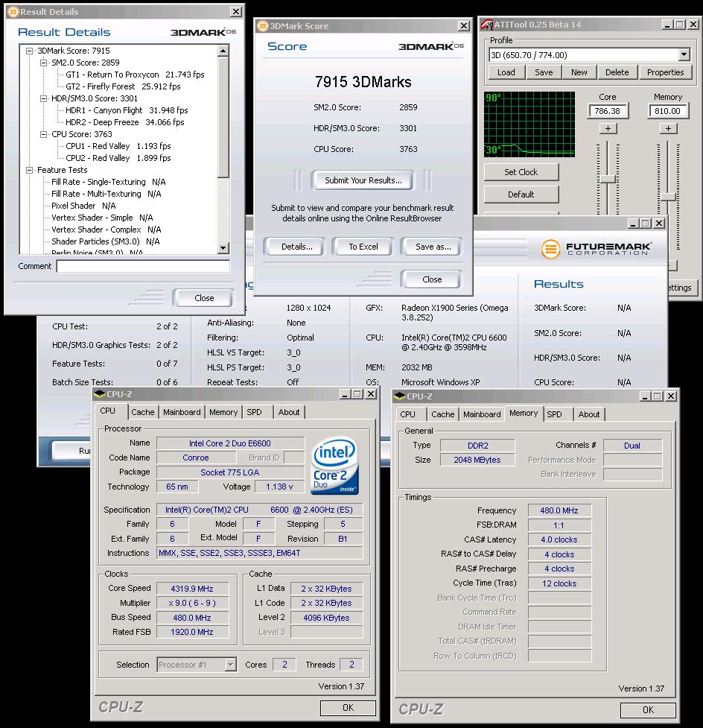Screen dimensions: 703x728
Task: Collapse the 3DMark Score tree node
Action: click(29, 51)
